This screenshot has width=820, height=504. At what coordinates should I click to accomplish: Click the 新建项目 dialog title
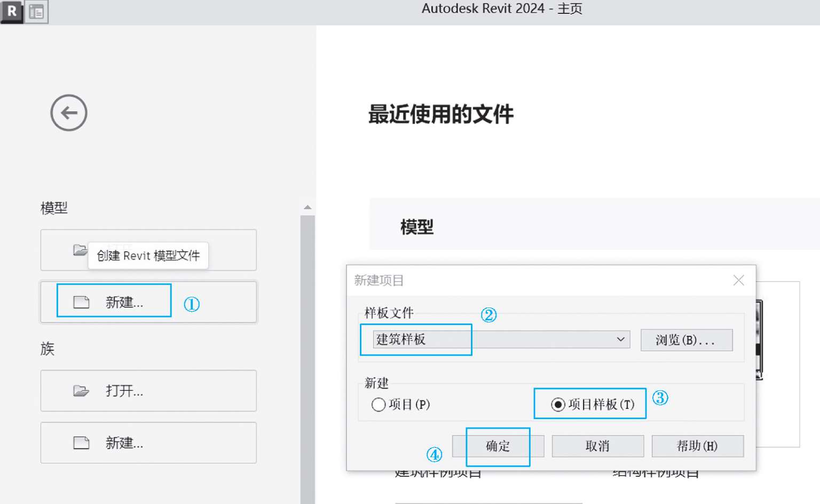pos(379,280)
